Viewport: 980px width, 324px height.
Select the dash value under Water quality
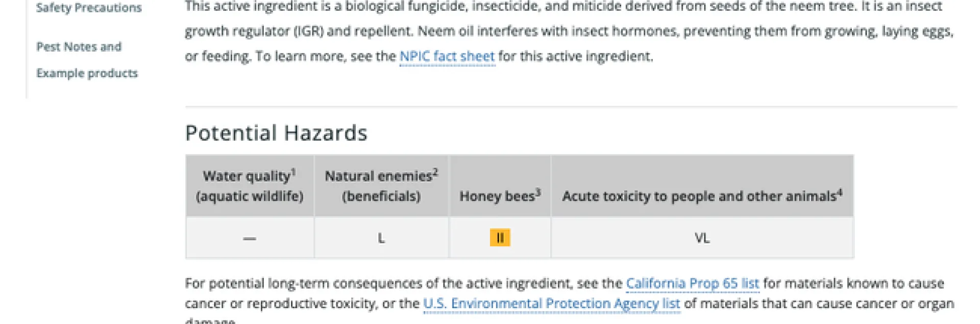[250, 238]
